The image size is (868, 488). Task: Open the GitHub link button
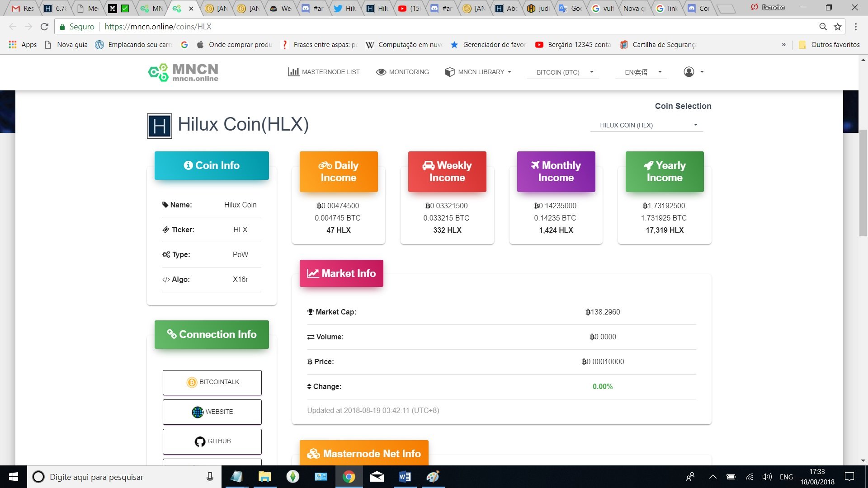[212, 441]
